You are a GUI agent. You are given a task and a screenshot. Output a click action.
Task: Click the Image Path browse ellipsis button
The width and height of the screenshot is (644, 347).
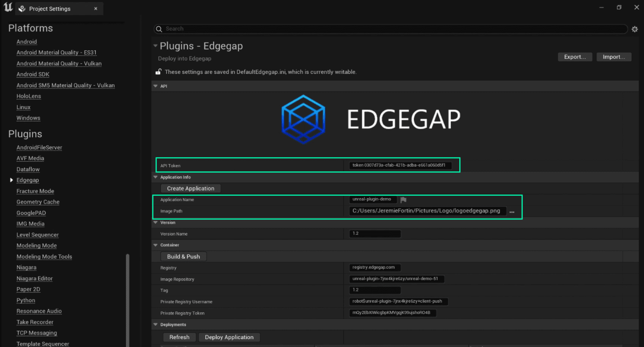pos(512,212)
